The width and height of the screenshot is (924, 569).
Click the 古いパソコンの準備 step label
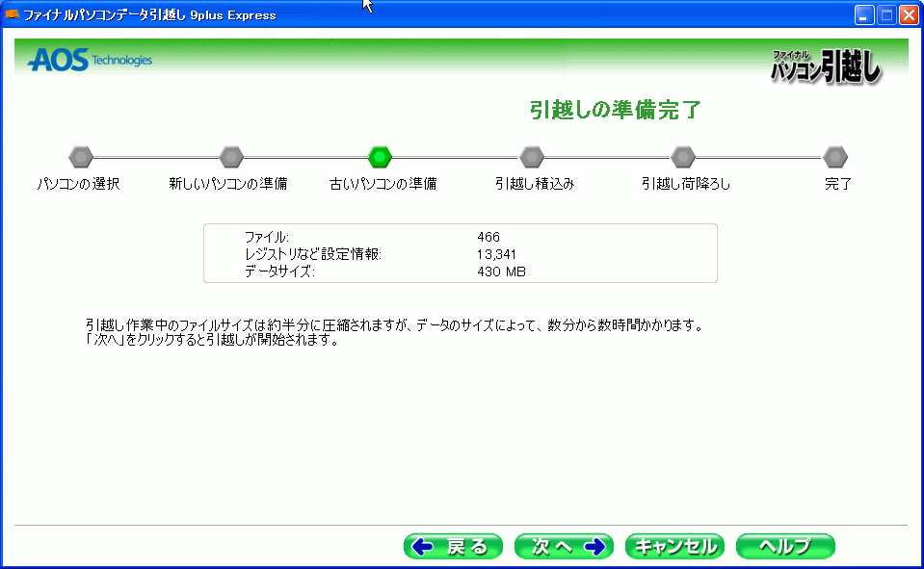(x=383, y=184)
